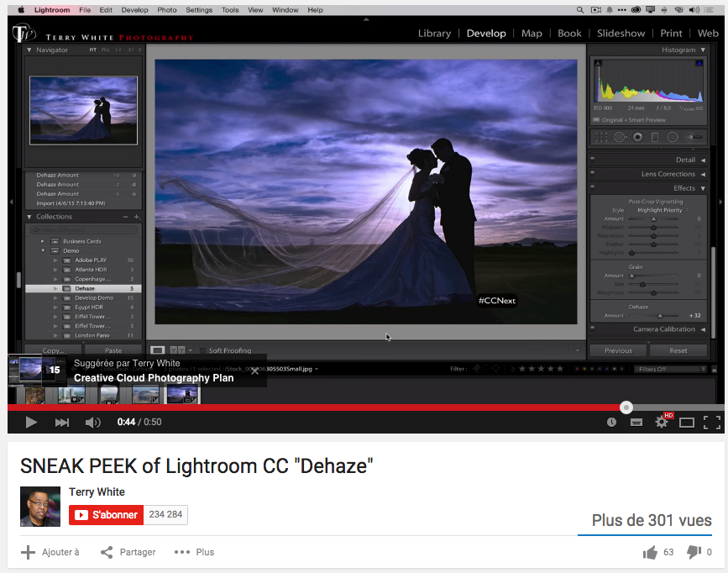Click the Previous button
728x573 pixels.
pyautogui.click(x=618, y=350)
